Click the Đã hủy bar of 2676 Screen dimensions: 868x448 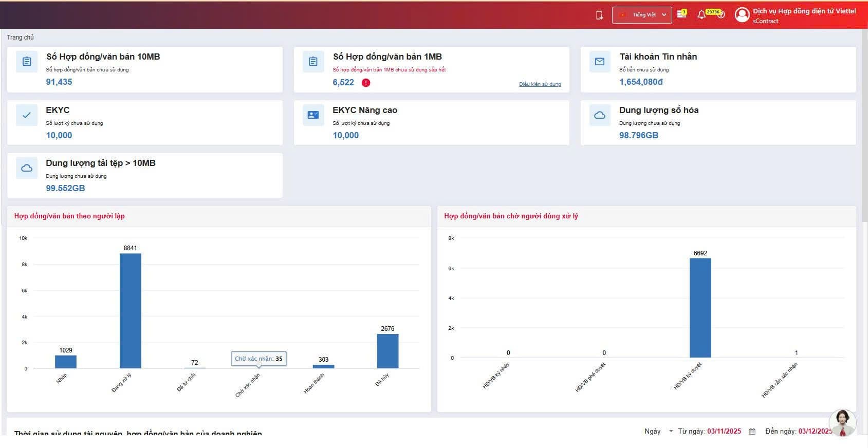[x=387, y=351]
